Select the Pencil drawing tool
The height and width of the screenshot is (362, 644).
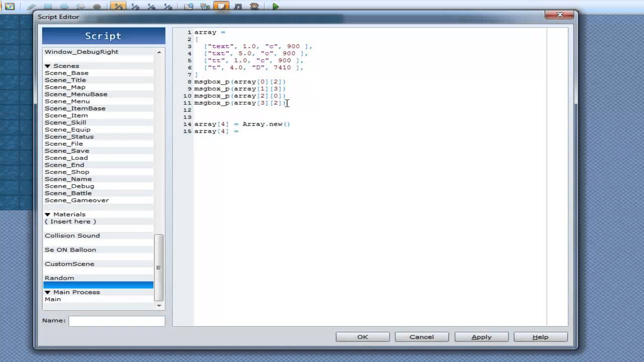point(31,7)
